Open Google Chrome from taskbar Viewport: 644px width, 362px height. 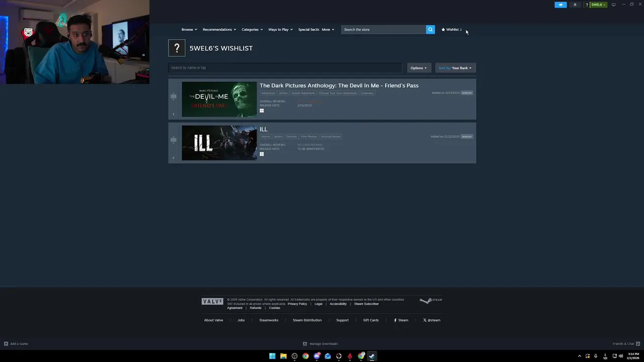(x=305, y=356)
